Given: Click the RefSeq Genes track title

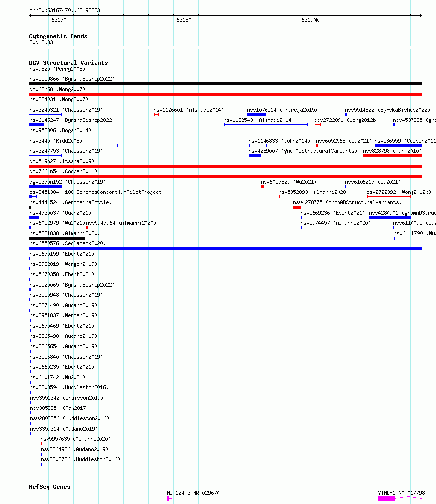Looking at the screenshot, I should [49, 487].
